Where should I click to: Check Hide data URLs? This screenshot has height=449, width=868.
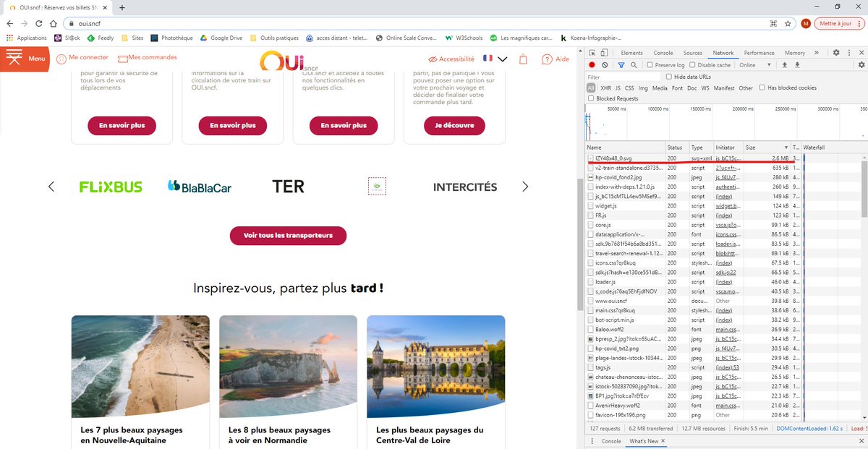coord(669,77)
